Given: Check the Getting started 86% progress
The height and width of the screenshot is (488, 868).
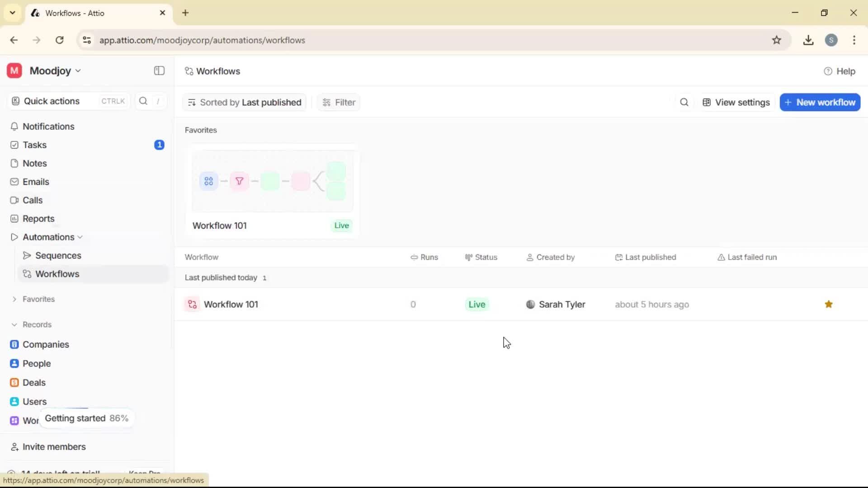Looking at the screenshot, I should point(86,418).
